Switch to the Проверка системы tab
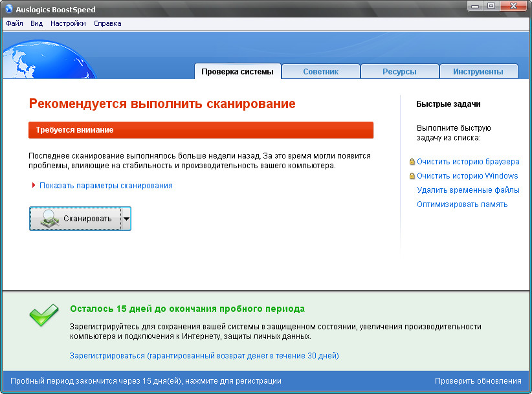 [x=238, y=72]
